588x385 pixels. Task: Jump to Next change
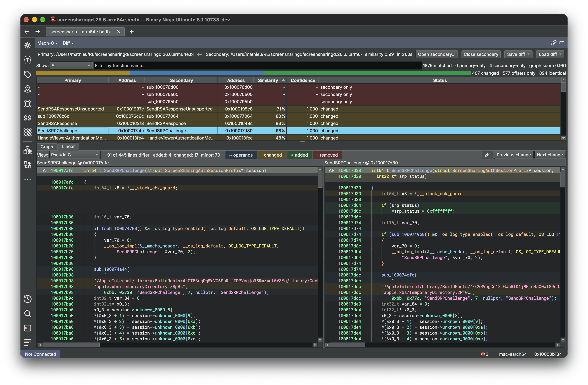click(x=550, y=155)
